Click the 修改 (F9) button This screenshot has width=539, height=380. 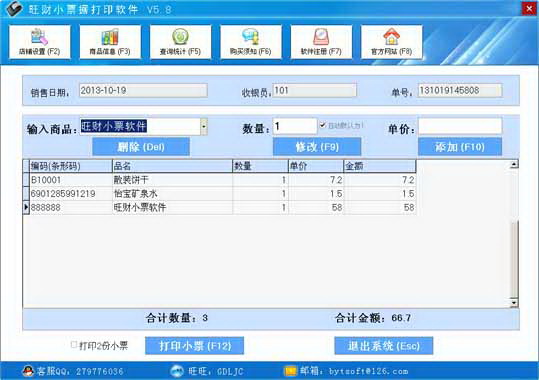point(317,147)
